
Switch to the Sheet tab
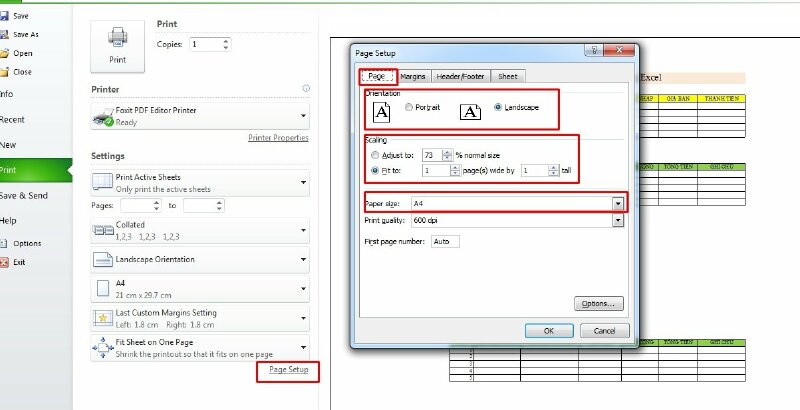tap(508, 76)
